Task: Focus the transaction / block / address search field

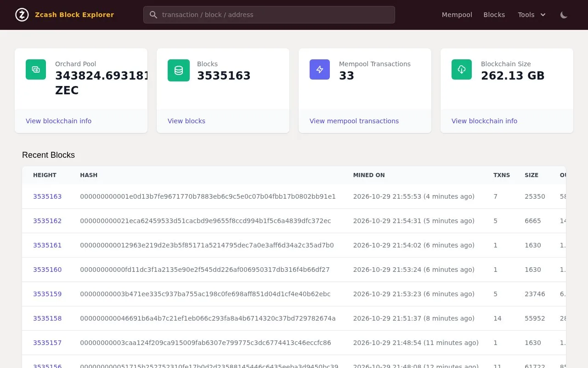Action: tap(269, 15)
